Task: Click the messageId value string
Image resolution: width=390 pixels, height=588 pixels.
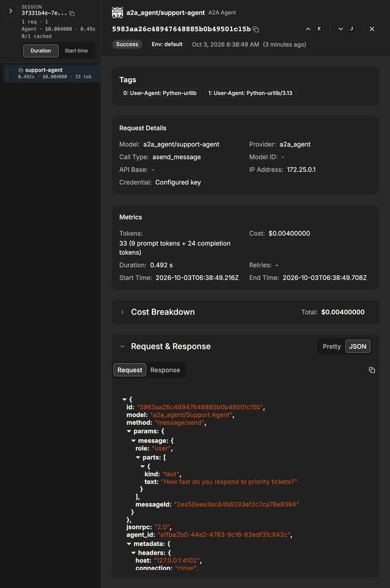Action: (236, 505)
